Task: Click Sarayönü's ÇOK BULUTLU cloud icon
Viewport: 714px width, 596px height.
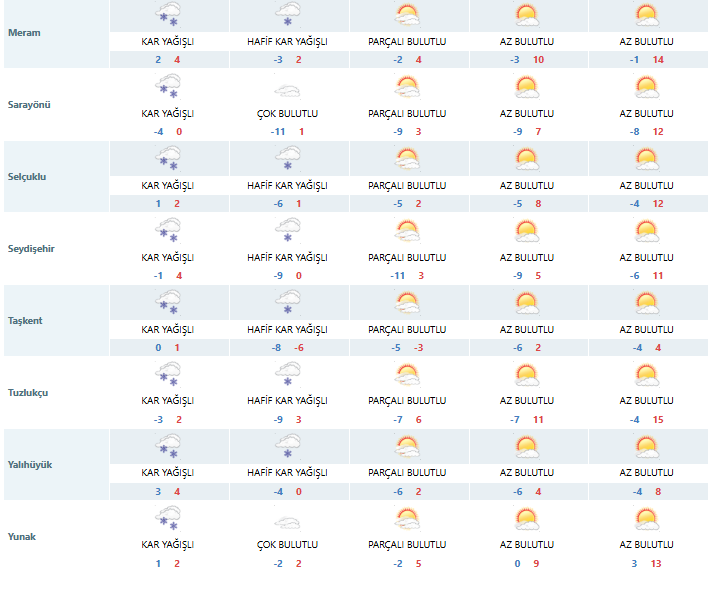Action: coord(287,89)
